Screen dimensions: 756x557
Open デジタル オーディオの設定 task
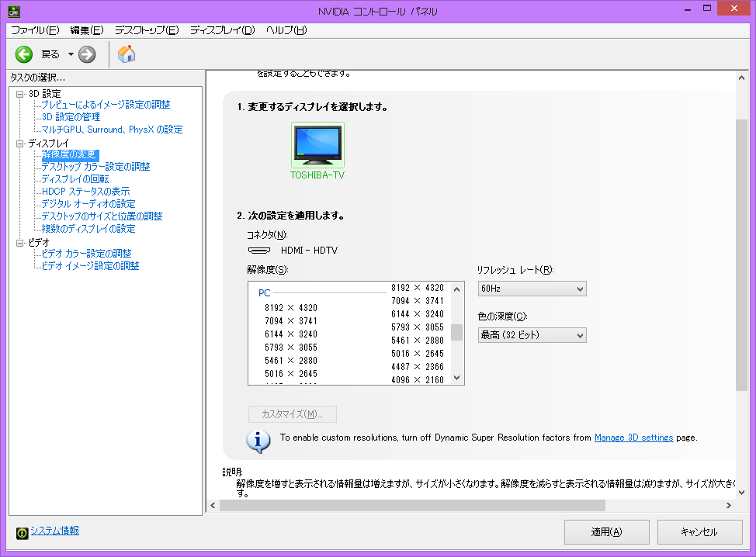pos(88,204)
